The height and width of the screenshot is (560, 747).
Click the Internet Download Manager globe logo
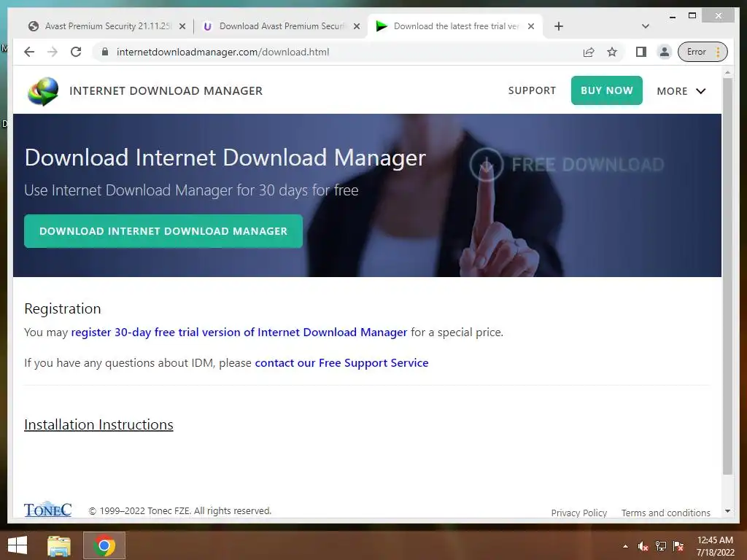coord(43,91)
